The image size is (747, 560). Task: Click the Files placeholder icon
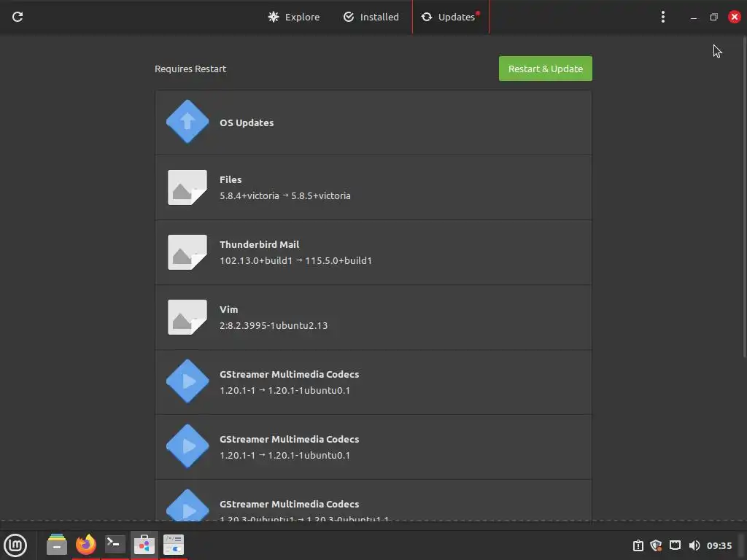click(187, 187)
